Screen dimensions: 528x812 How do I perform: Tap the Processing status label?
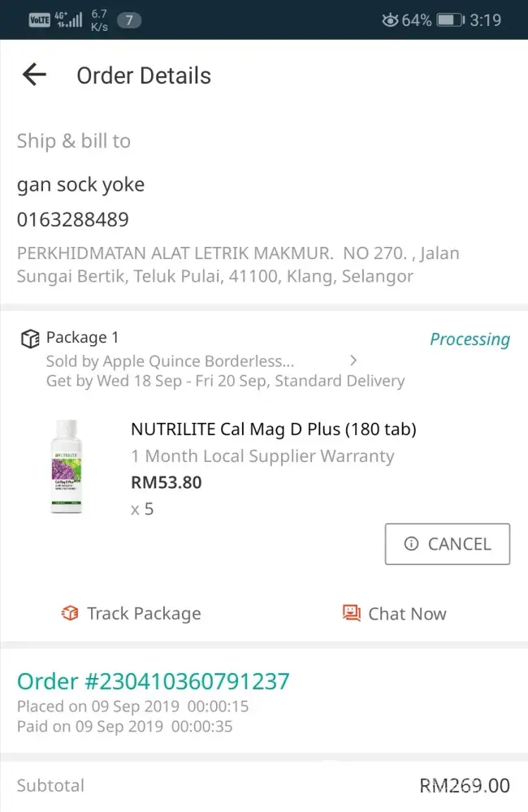[x=470, y=339]
